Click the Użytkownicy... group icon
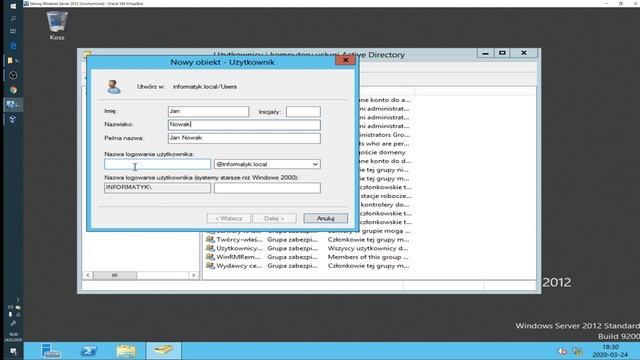640x360 pixels. [x=210, y=248]
